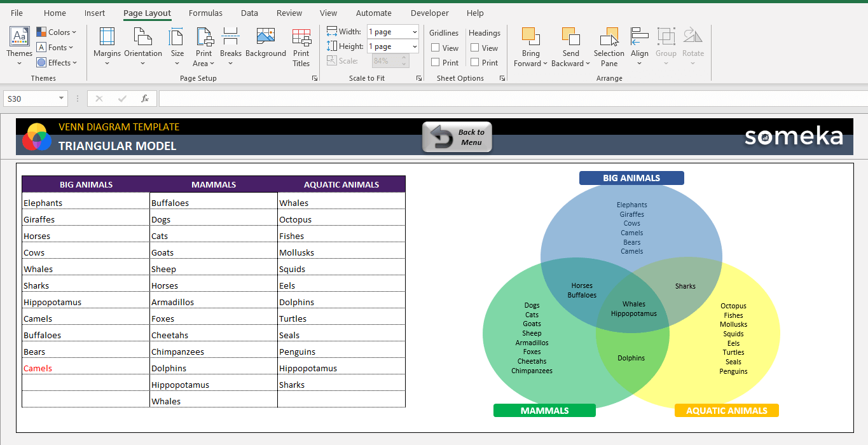Select the Print Area tool
This screenshot has height=445, width=868.
[204, 46]
